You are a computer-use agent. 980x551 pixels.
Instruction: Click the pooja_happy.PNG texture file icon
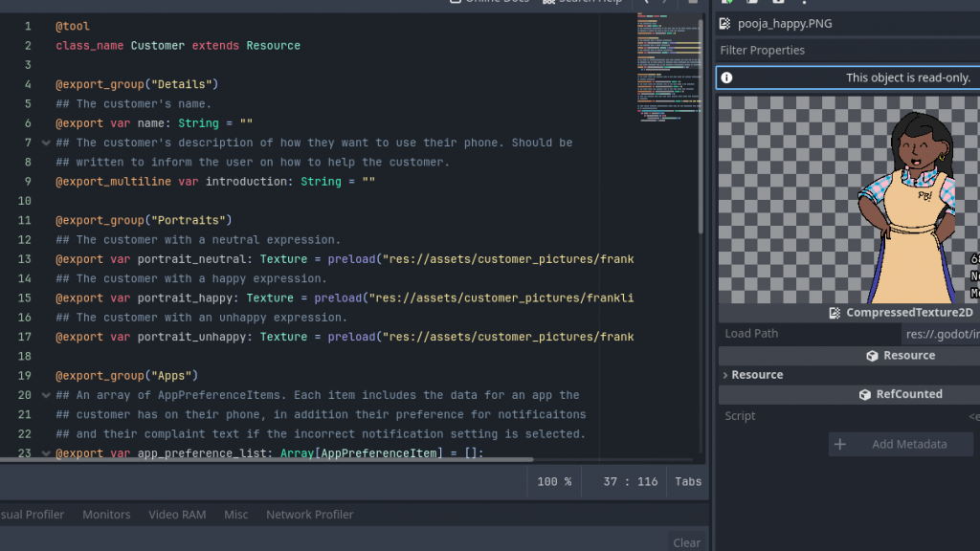(x=726, y=24)
